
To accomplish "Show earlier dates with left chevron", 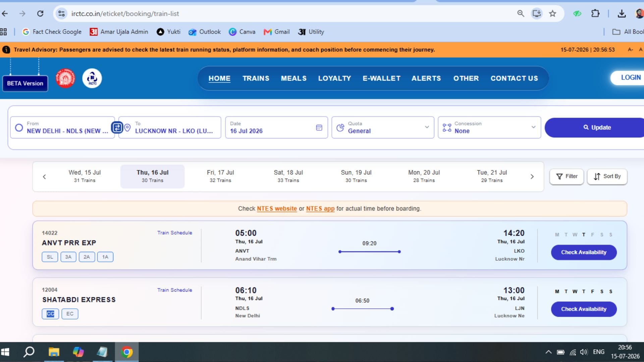I will tap(44, 177).
